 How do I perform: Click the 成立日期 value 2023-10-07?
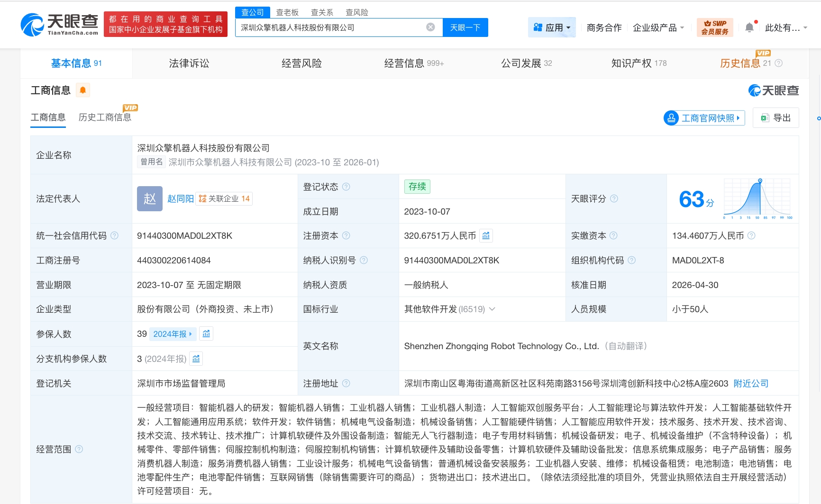[427, 211]
